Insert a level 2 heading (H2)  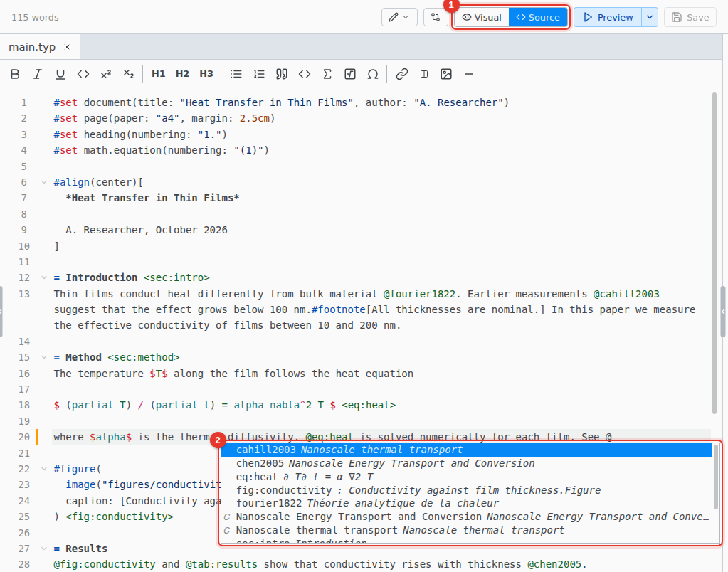tap(182, 74)
